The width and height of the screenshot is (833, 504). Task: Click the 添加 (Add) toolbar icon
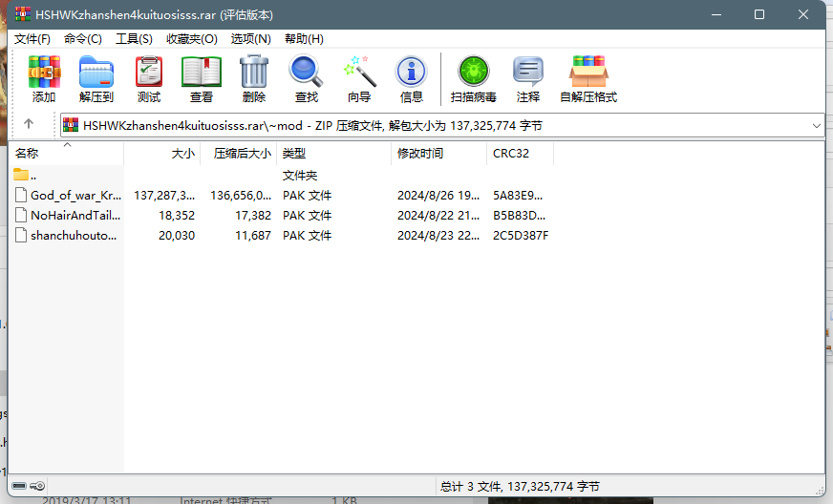[44, 72]
